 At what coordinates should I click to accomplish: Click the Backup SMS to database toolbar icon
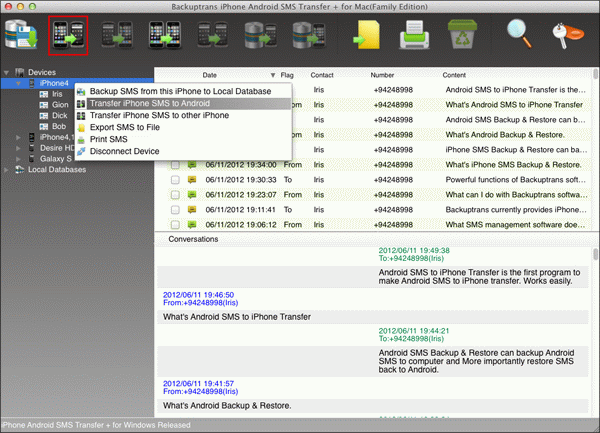tap(21, 35)
